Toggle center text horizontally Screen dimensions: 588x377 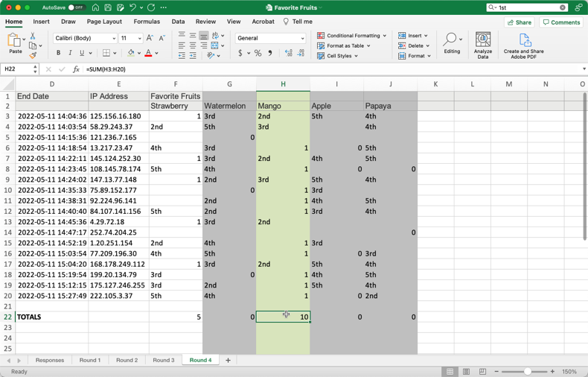click(193, 45)
